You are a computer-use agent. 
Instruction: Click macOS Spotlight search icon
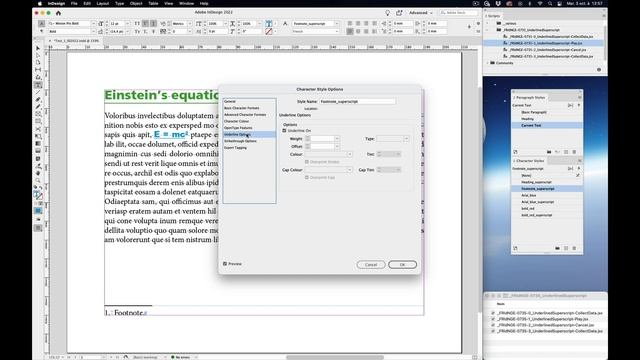550,3
